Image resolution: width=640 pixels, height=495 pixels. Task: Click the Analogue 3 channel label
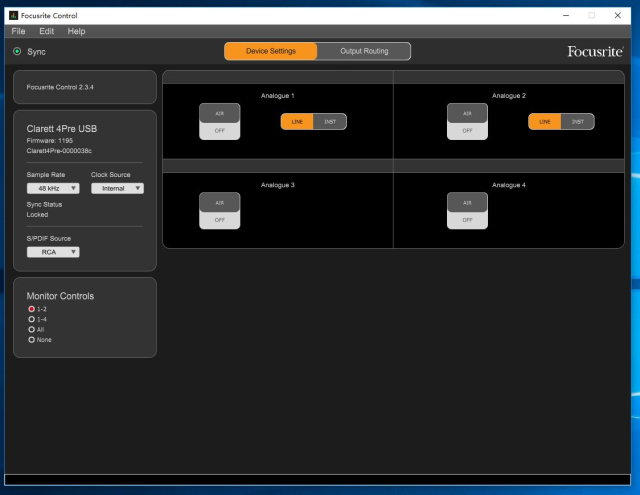pos(278,185)
